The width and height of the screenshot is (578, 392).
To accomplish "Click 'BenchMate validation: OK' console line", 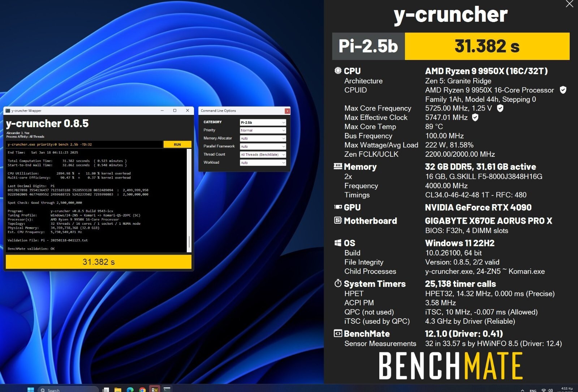I will [31, 249].
